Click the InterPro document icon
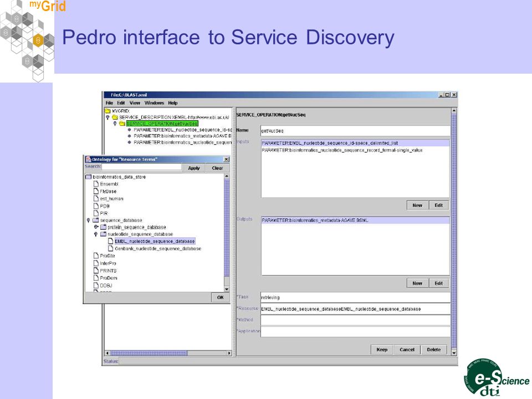 coord(96,263)
